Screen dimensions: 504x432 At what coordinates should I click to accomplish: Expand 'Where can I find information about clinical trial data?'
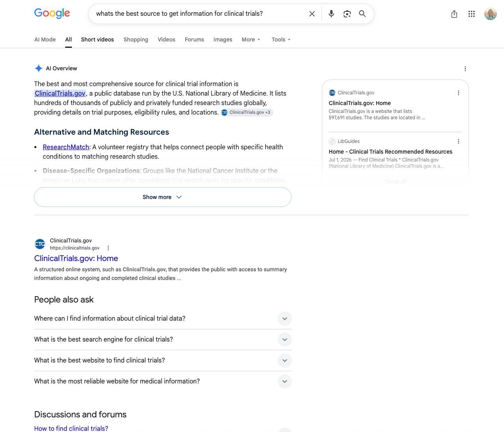pos(163,319)
